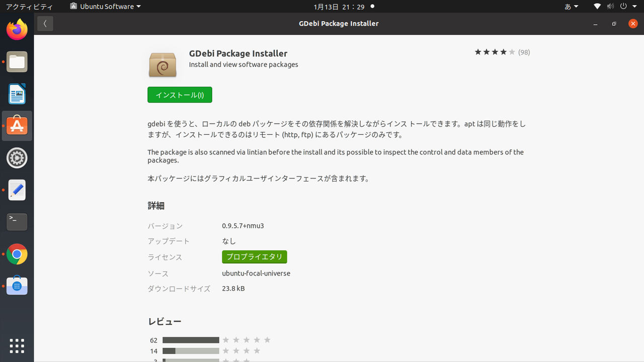
Task: Open the Settings app from the dock
Action: point(17,158)
